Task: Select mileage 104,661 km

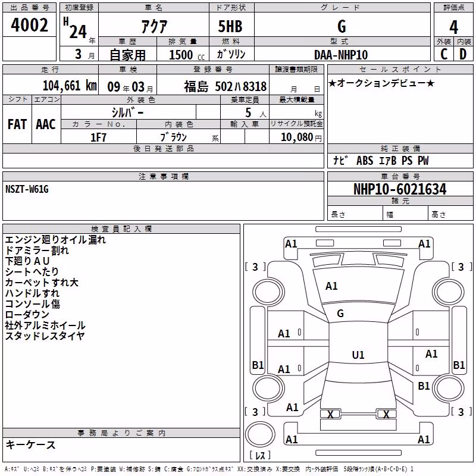Action: tap(70, 86)
